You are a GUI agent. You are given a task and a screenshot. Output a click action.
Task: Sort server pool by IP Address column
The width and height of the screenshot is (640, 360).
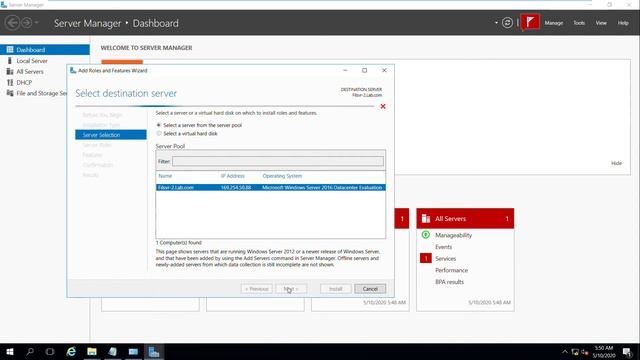click(233, 176)
